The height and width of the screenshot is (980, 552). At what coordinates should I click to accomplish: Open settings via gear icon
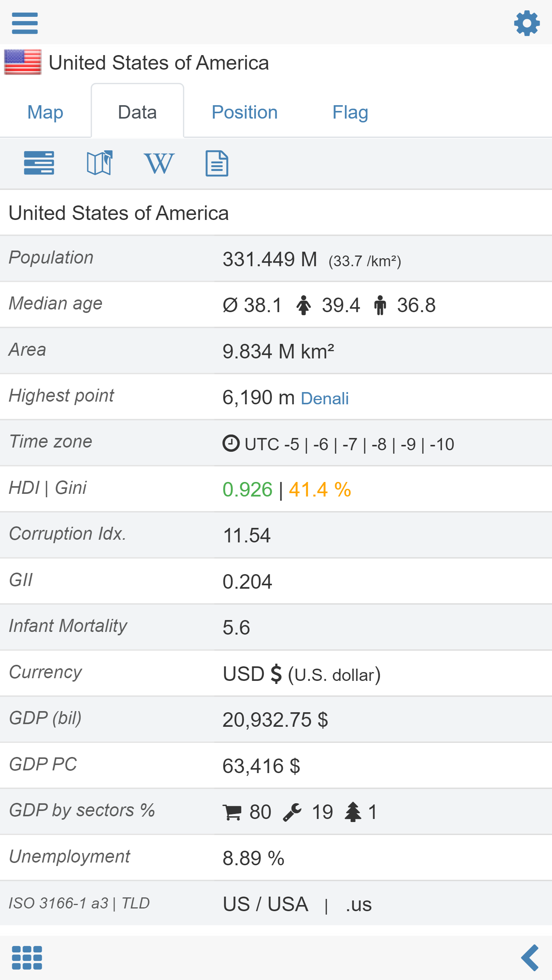527,23
